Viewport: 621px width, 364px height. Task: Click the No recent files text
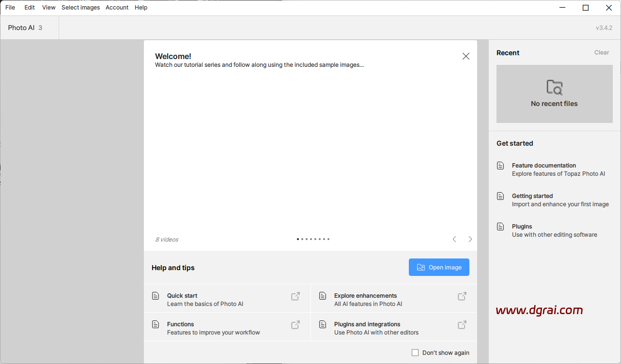[x=554, y=104]
